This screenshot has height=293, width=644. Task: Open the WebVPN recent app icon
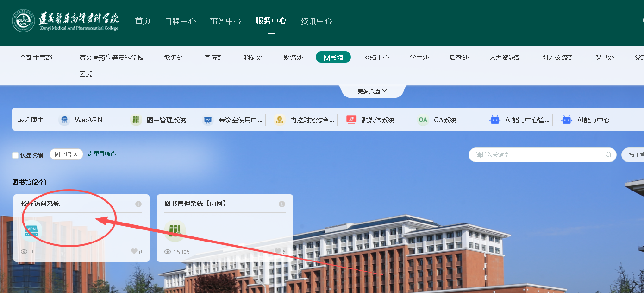coord(64,120)
